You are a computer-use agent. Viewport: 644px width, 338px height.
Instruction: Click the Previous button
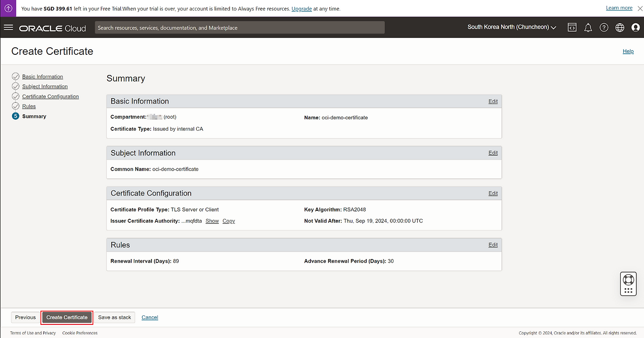point(25,317)
